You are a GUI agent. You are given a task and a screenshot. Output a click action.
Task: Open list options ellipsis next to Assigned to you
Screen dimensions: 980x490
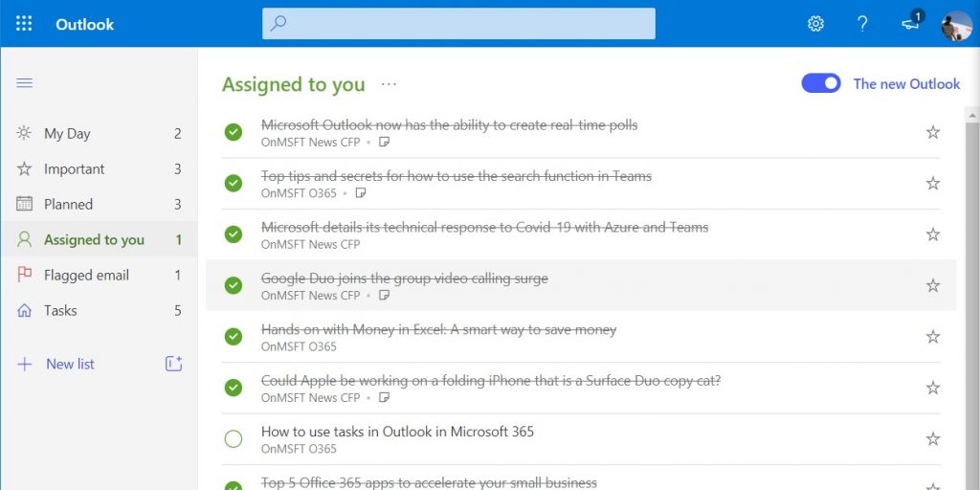389,84
